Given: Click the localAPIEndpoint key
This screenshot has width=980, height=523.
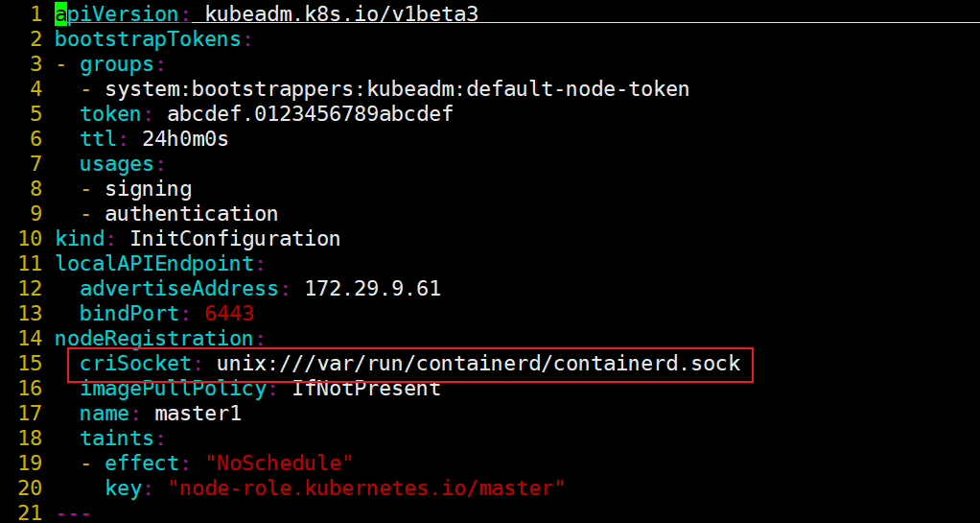Looking at the screenshot, I should (154, 263).
